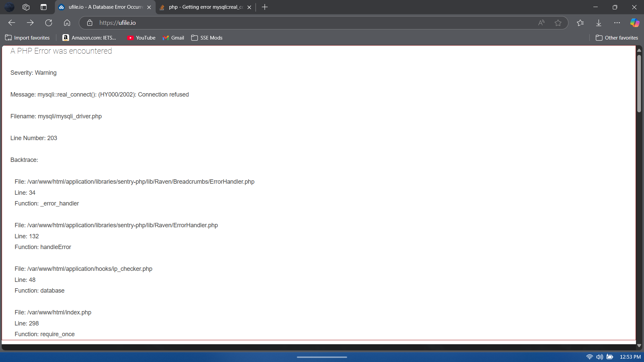Go to the Home page icon
Screen dimensions: 644x362
point(67,23)
